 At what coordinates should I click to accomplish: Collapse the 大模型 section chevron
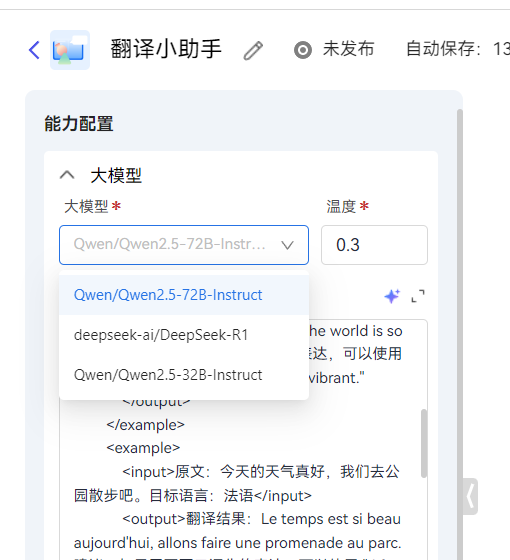coord(67,175)
